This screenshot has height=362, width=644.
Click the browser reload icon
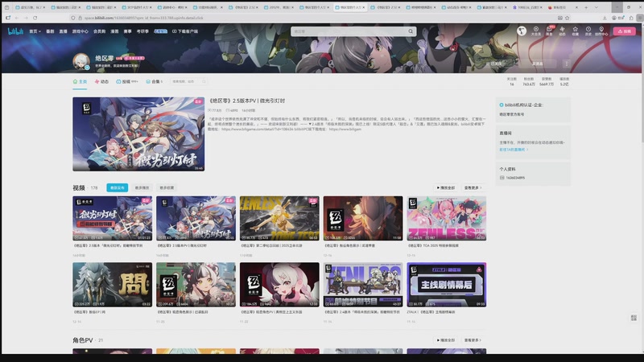[x=35, y=18]
